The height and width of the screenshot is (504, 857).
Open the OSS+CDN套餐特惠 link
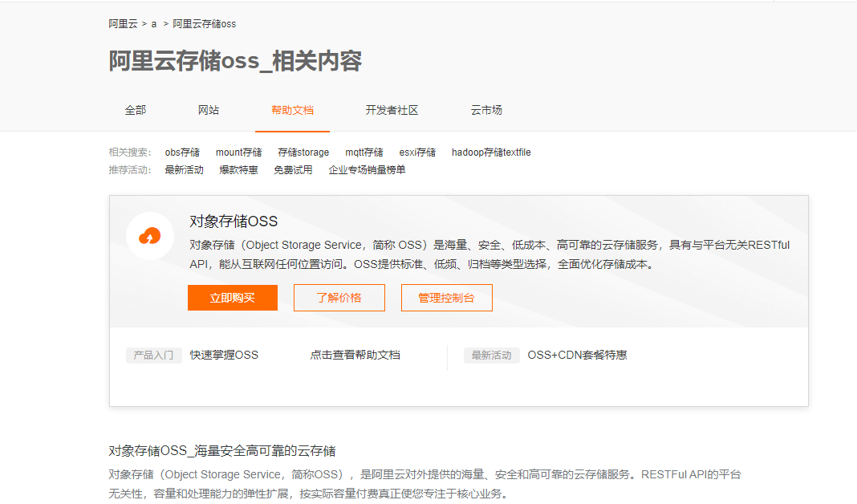[577, 355]
